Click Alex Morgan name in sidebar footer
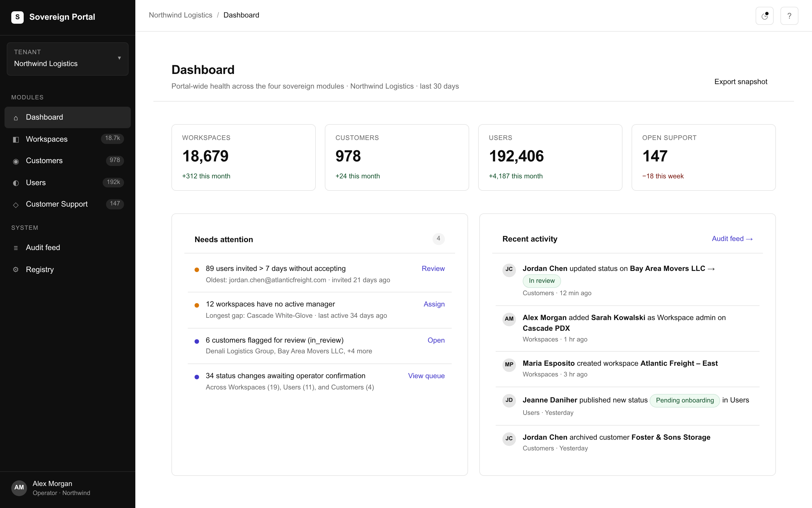812x508 pixels. pyautogui.click(x=52, y=483)
